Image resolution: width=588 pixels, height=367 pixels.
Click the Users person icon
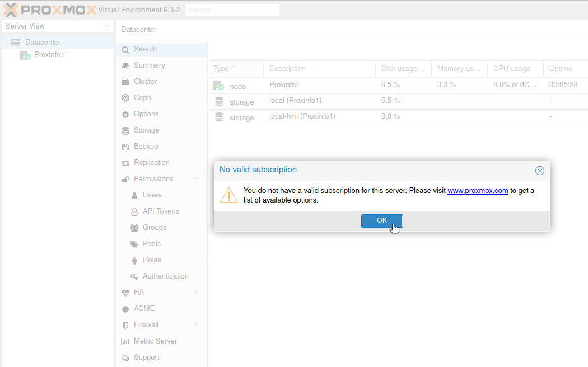(134, 195)
